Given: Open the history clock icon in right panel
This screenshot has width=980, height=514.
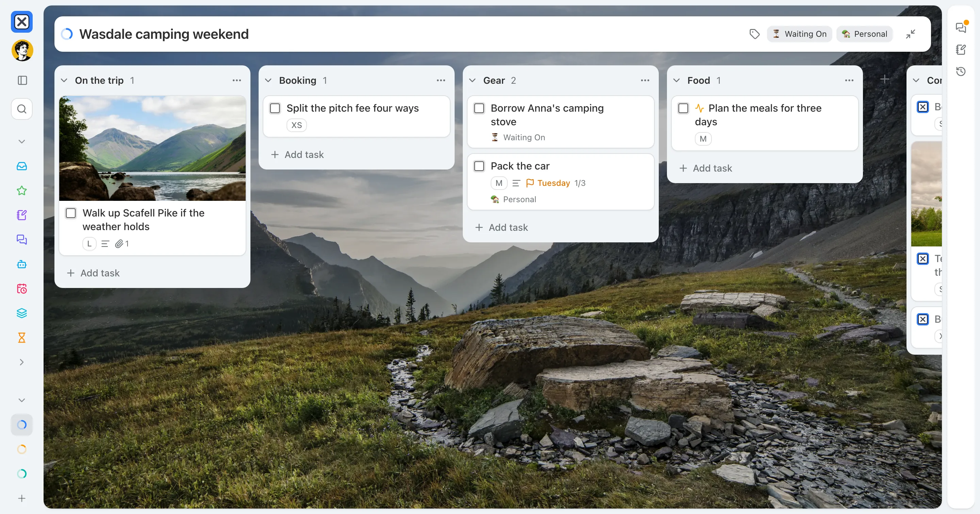Looking at the screenshot, I should tap(961, 71).
